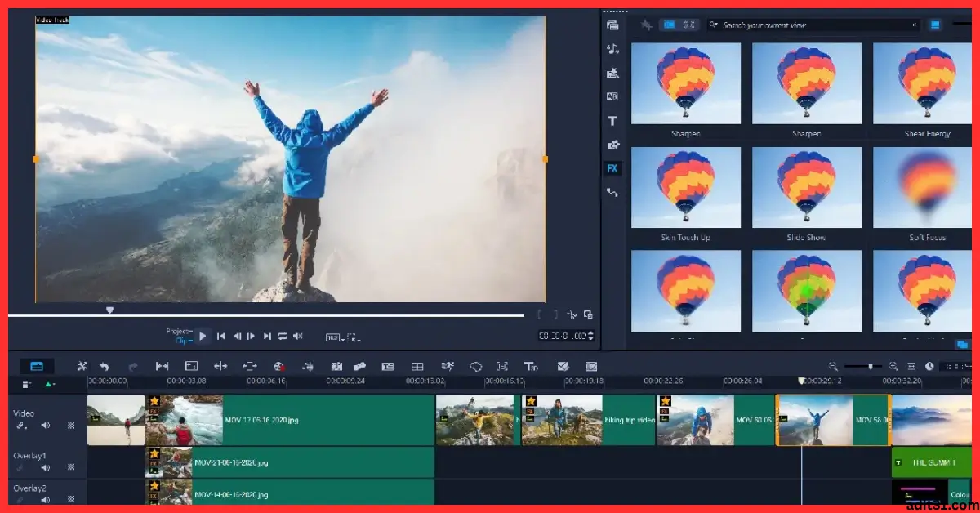The width and height of the screenshot is (980, 513).
Task: Select THE SUMMIT title clip on timeline
Action: (x=932, y=462)
